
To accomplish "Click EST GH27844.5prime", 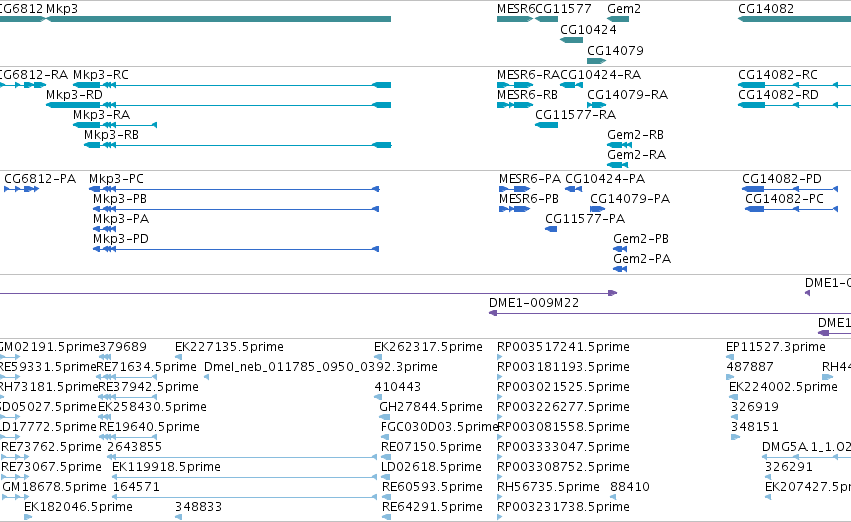I will tap(383, 417).
